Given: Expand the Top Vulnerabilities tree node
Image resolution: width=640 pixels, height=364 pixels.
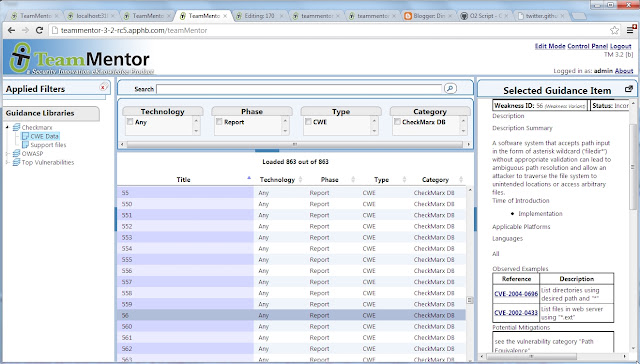Looking at the screenshot, I should tap(7, 162).
